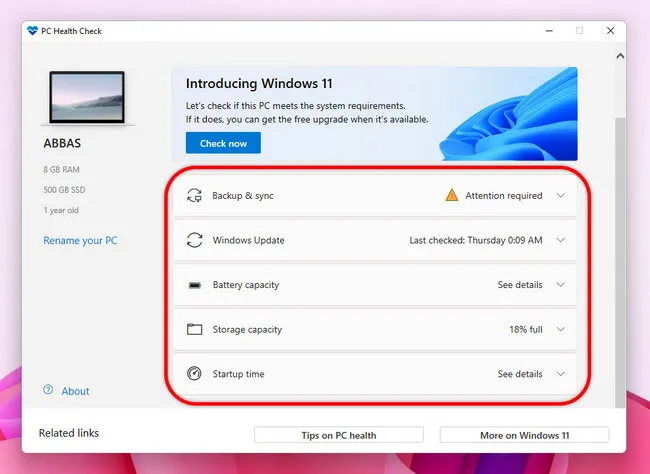Expand the Windows Update section chevron
The image size is (650, 474).
[560, 241]
